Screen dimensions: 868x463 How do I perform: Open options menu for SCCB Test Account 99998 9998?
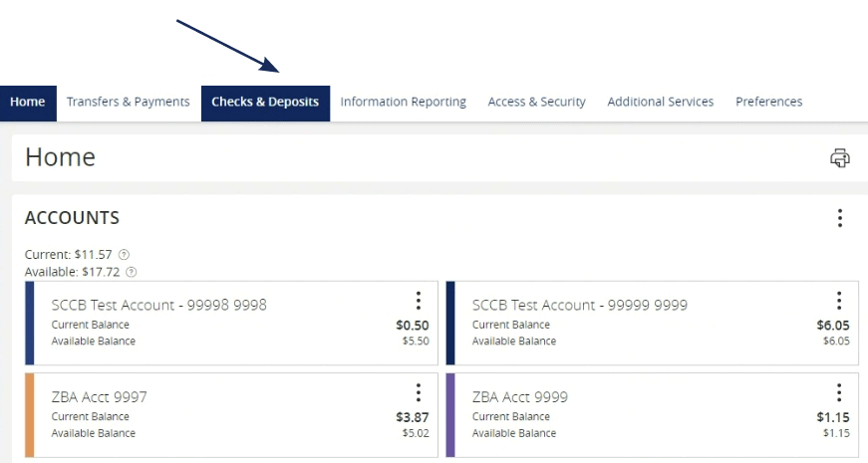pyautogui.click(x=419, y=301)
